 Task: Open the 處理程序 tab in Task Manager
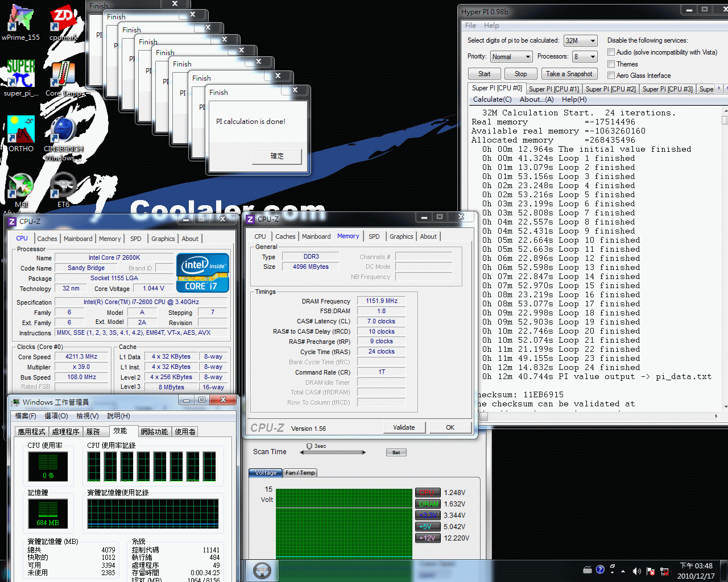(x=65, y=432)
